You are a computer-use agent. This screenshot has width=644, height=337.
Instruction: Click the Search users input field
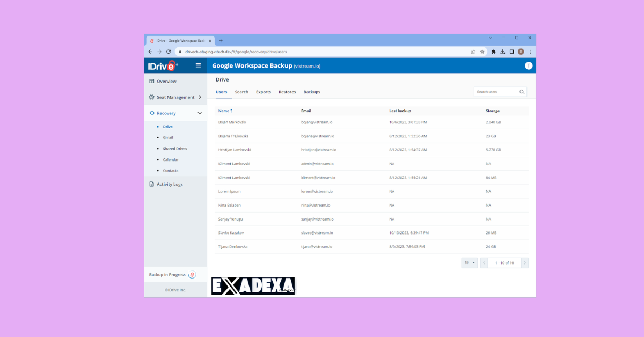click(x=496, y=92)
